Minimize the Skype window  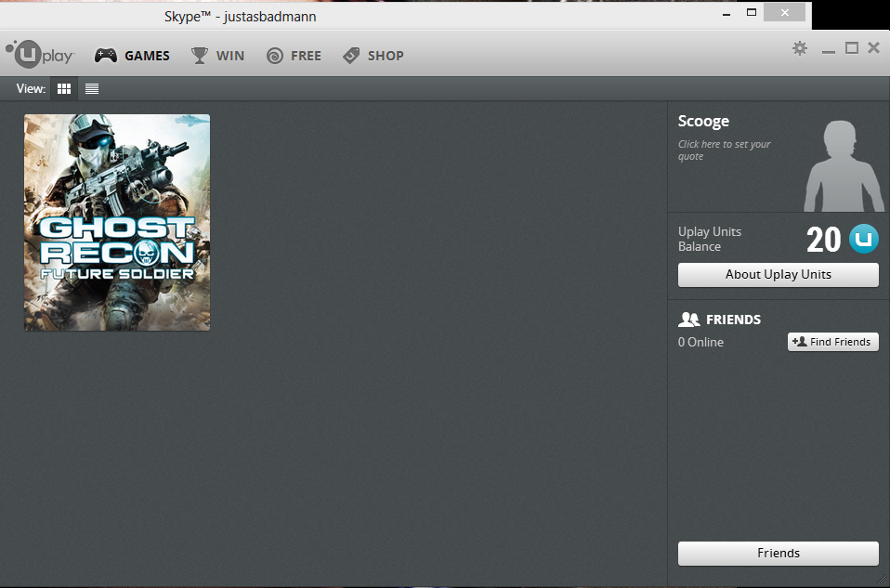point(726,14)
